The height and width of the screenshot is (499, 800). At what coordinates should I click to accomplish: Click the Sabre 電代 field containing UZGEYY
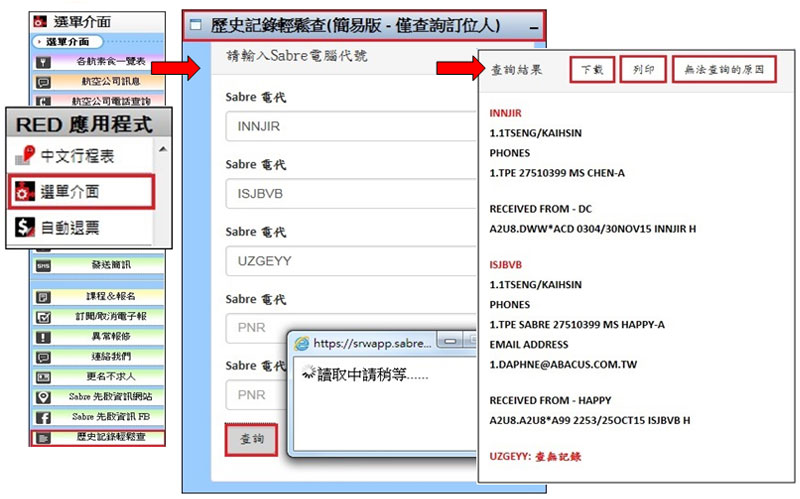point(351,261)
